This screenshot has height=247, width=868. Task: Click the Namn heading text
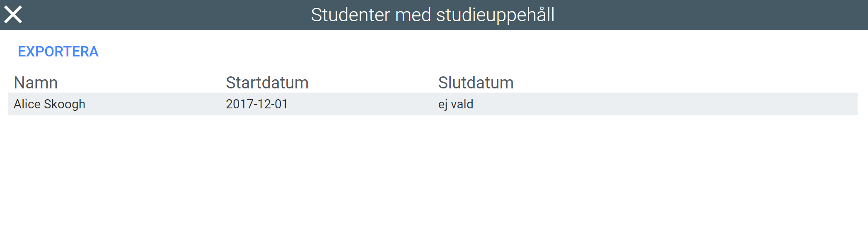pos(36,83)
